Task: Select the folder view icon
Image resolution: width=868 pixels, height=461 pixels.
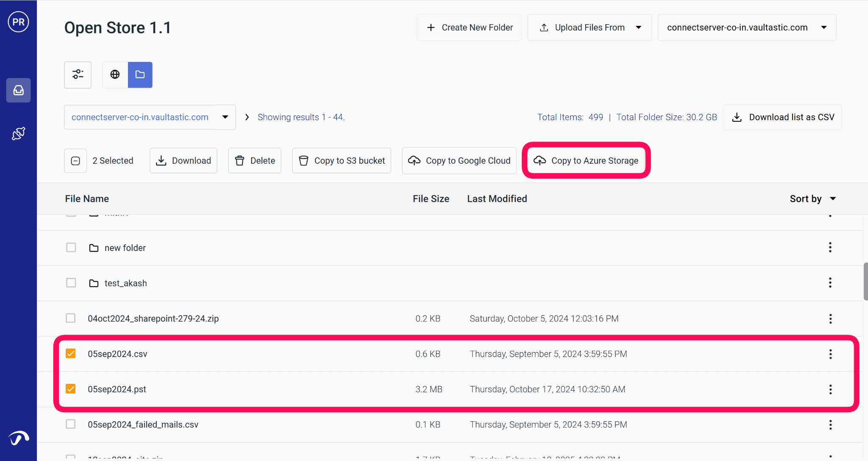Action: 140,75
